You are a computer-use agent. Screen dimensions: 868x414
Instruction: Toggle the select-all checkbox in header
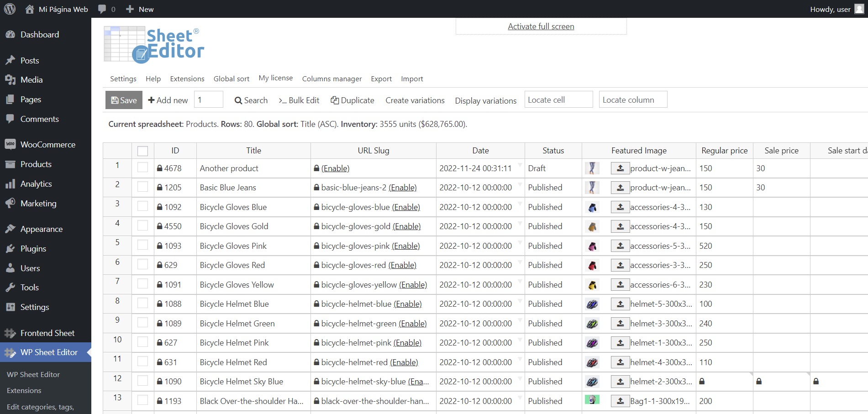pyautogui.click(x=143, y=151)
